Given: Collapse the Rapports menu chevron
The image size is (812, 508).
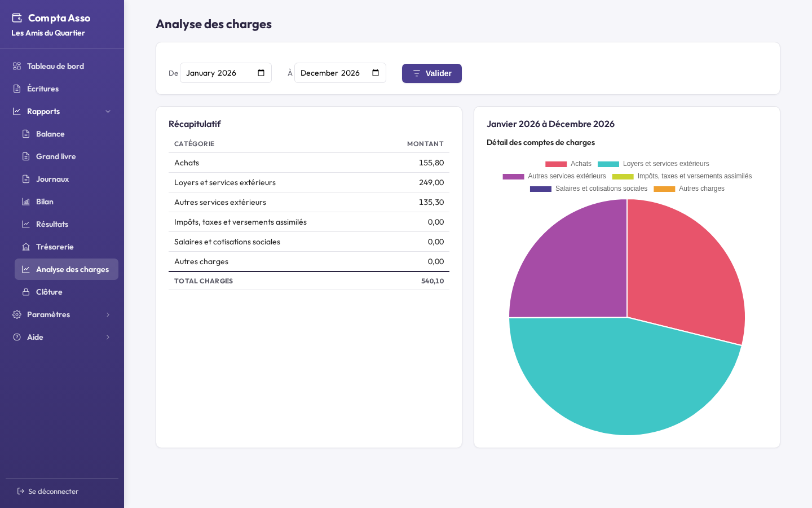Looking at the screenshot, I should pyautogui.click(x=108, y=111).
